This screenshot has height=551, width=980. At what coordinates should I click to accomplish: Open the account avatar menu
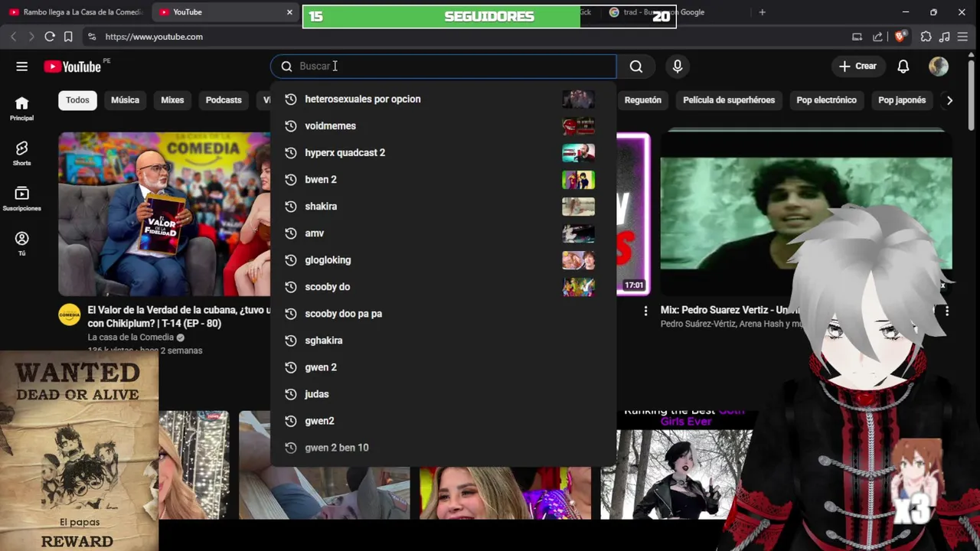click(x=938, y=67)
